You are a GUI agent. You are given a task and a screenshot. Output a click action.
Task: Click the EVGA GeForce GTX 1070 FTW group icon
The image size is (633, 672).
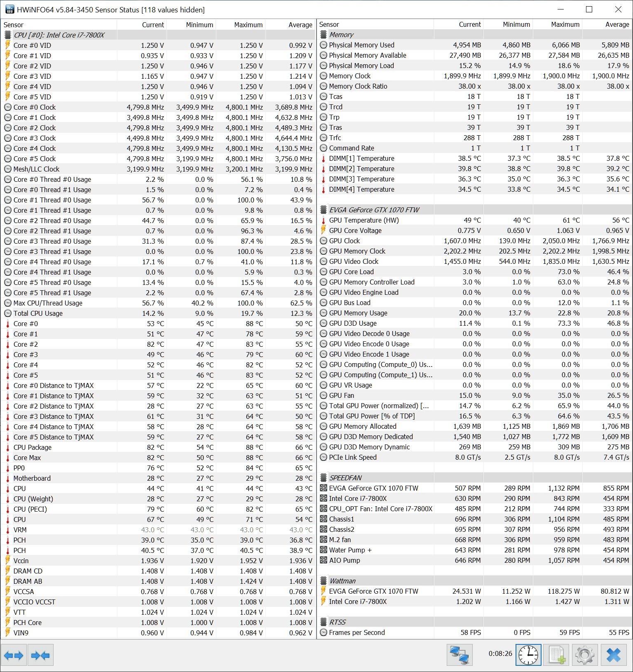[324, 210]
